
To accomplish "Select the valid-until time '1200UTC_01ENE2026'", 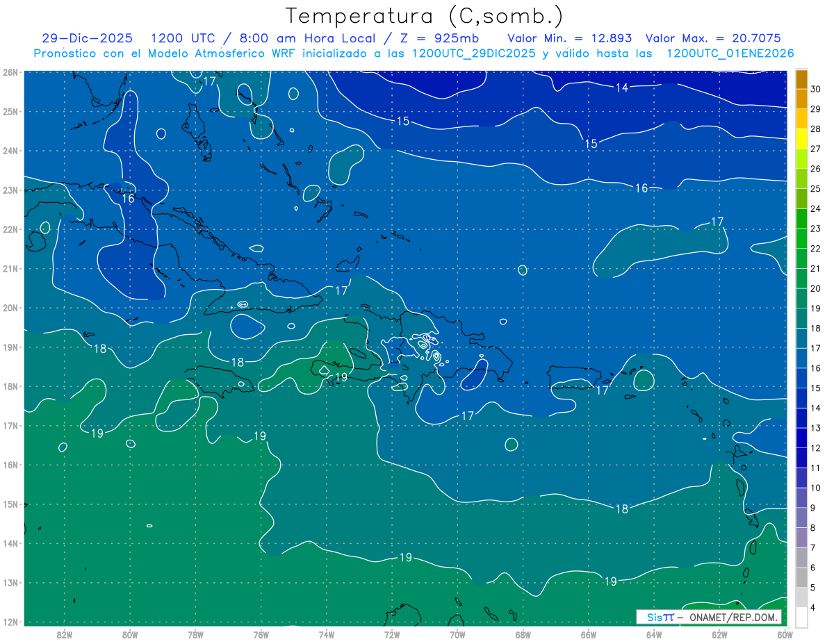I will tap(730, 53).
